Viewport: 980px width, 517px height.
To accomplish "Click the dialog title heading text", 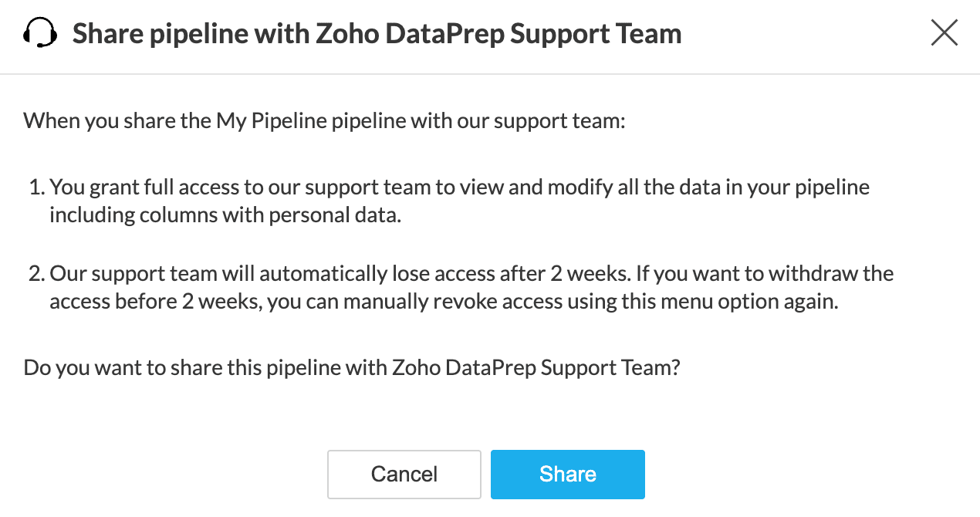I will coord(377,34).
